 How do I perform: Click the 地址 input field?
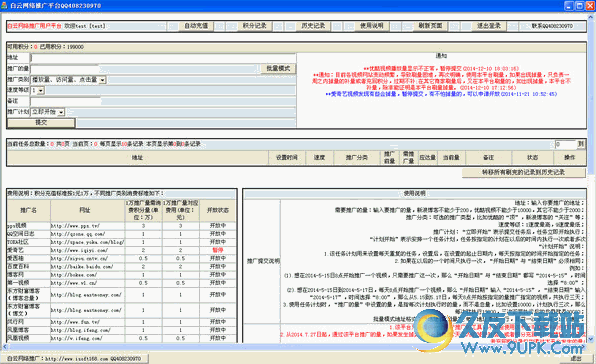pyautogui.click(x=163, y=58)
